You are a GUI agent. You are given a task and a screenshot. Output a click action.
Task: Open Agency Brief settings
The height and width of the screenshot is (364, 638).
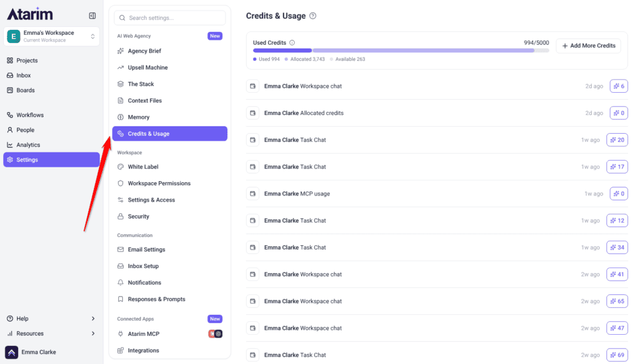click(x=145, y=51)
